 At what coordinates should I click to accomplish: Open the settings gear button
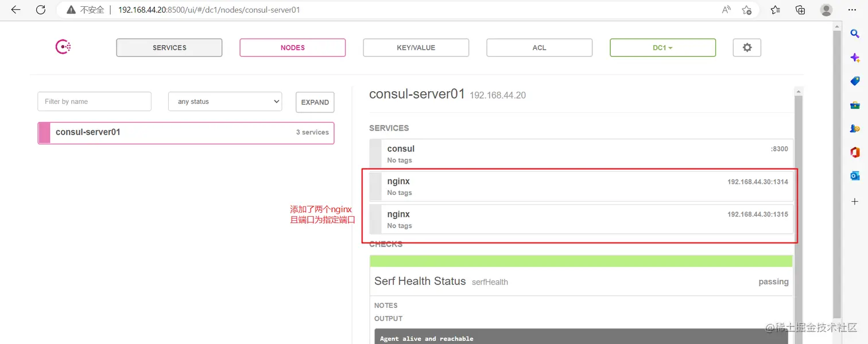[x=747, y=48]
